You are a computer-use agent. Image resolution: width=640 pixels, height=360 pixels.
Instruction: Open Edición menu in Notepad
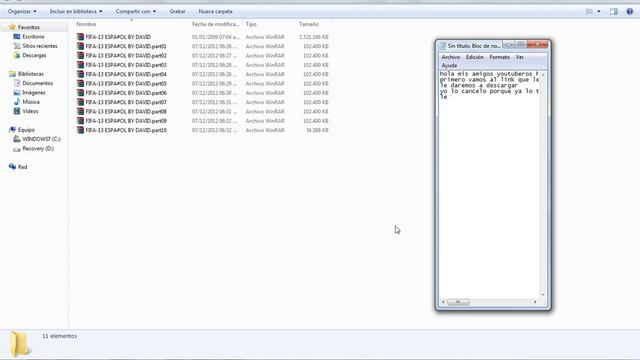click(475, 57)
